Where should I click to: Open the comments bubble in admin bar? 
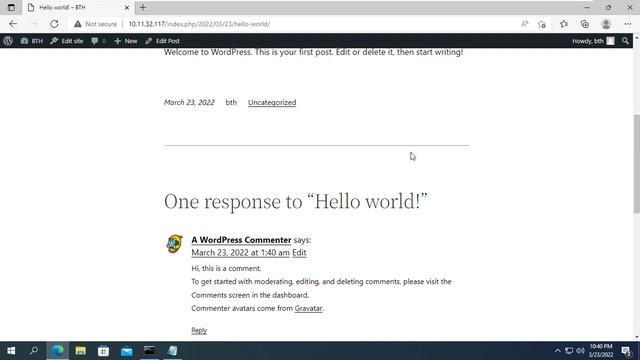pyautogui.click(x=99, y=41)
